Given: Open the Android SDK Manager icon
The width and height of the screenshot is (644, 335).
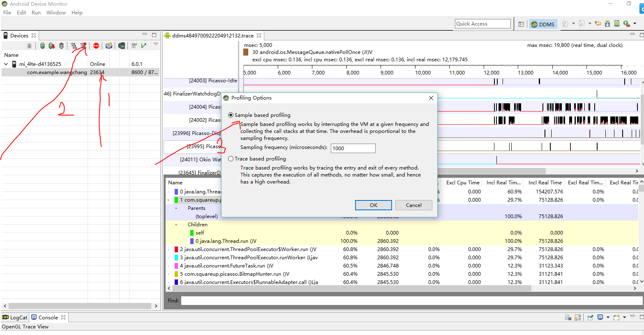Looking at the screenshot, I should (607, 24).
